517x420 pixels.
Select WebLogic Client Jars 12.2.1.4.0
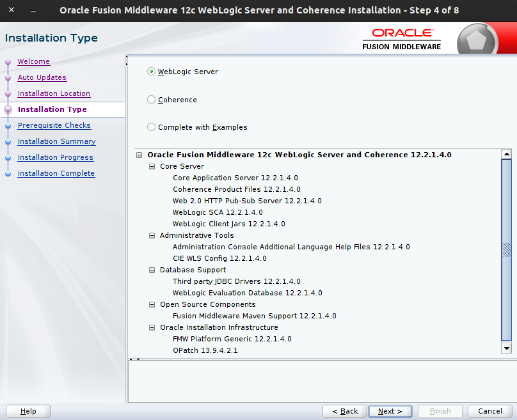tap(229, 224)
